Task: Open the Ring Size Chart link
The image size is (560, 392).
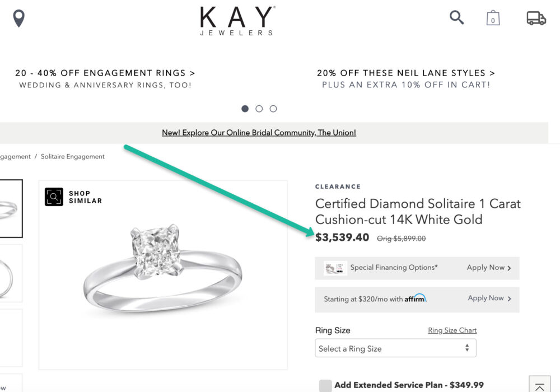Action: pyautogui.click(x=452, y=330)
